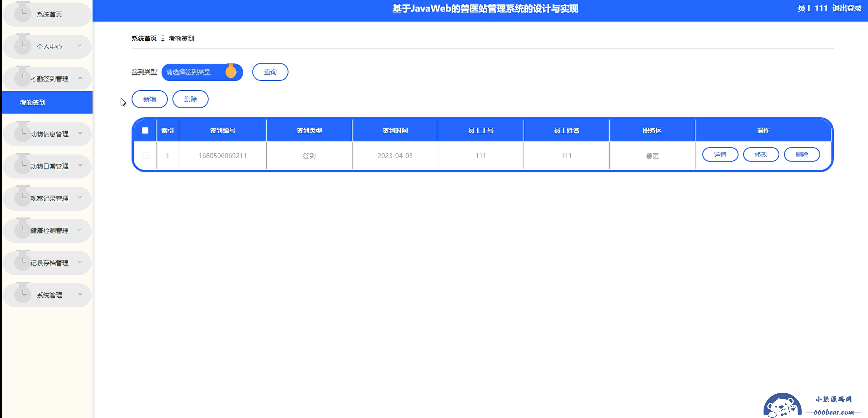Click the 健康检测管理 sidebar circle icon
The image size is (868, 418).
click(x=22, y=230)
